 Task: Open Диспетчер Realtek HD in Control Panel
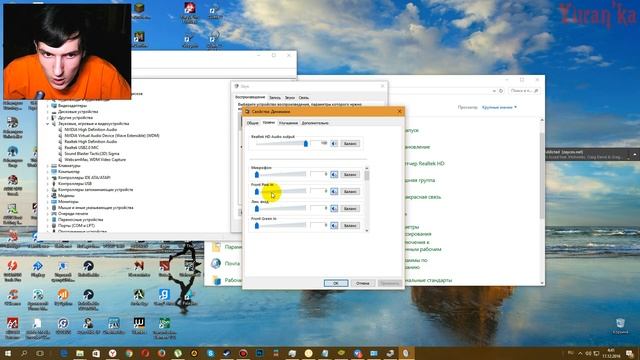point(424,163)
